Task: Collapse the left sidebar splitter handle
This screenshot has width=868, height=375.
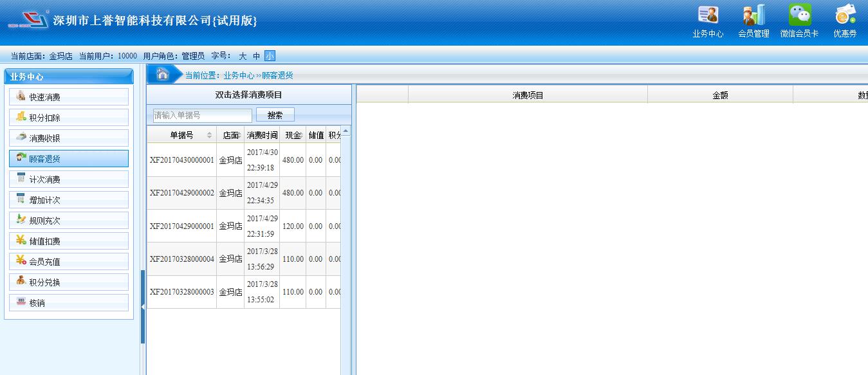Action: pyautogui.click(x=142, y=307)
